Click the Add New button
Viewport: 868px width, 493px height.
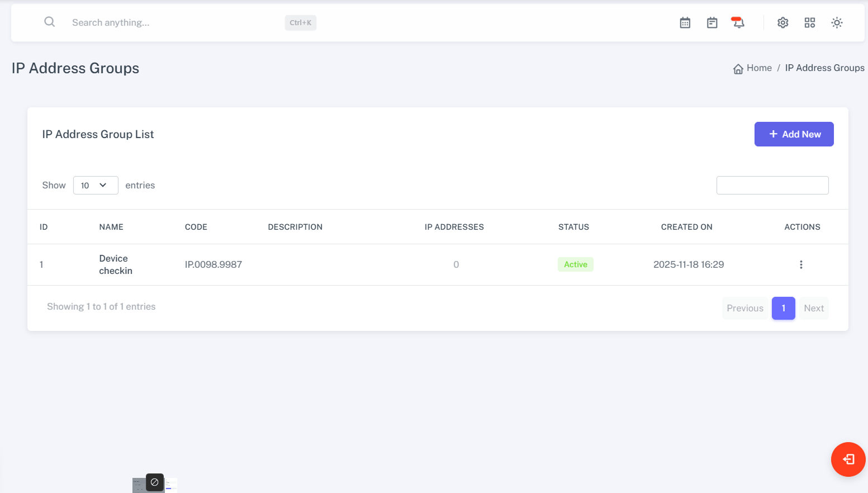pyautogui.click(x=794, y=134)
